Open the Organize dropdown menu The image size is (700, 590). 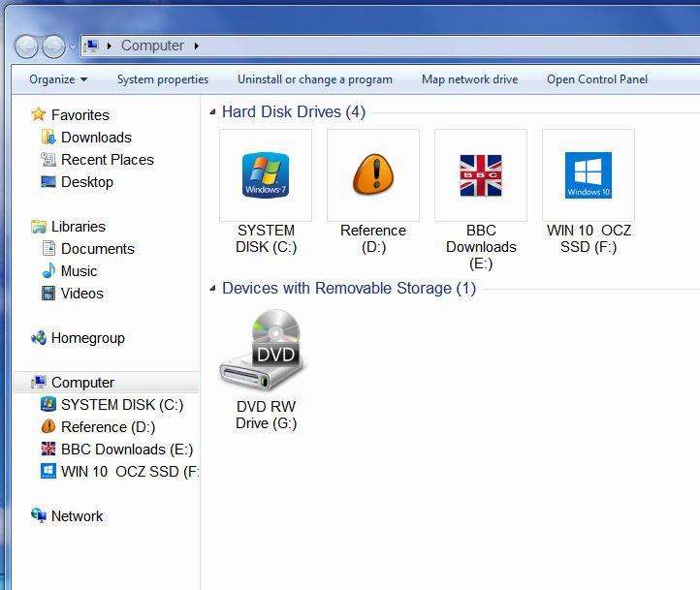(58, 79)
